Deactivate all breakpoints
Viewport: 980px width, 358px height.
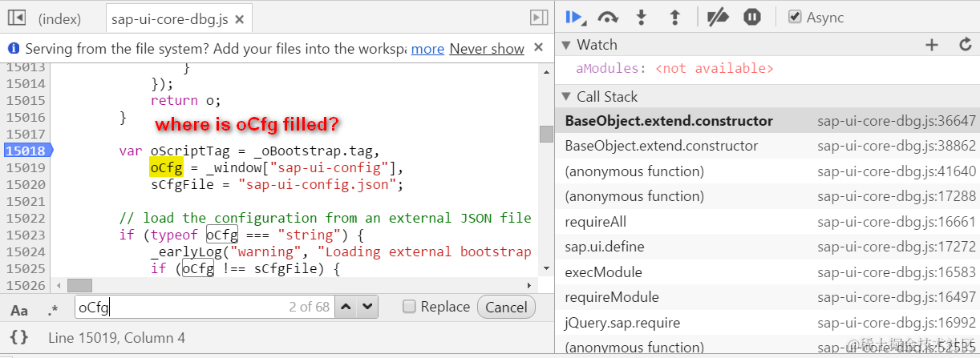pos(716,17)
